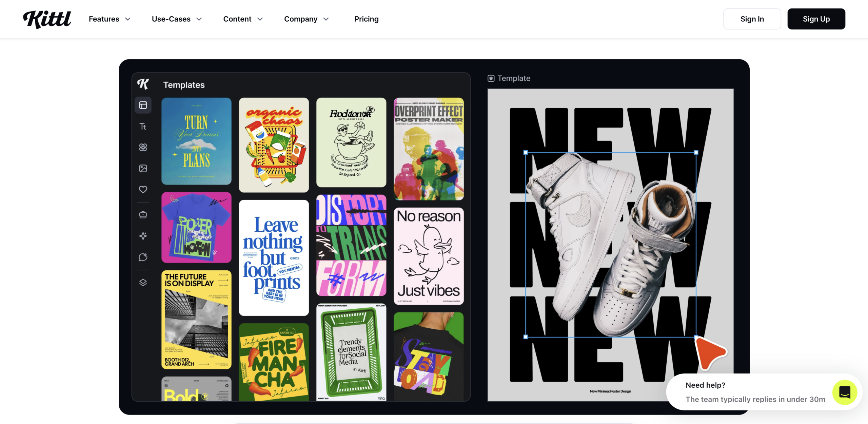Open the Company menu
Image resolution: width=868 pixels, height=424 pixels.
click(306, 19)
